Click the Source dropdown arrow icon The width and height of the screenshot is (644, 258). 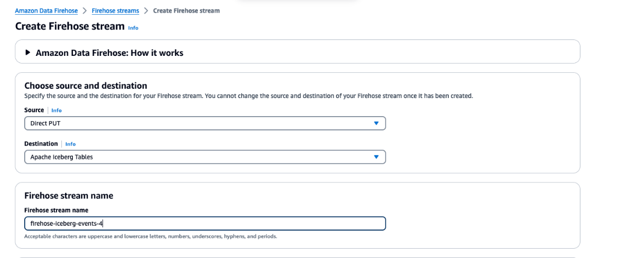pyautogui.click(x=376, y=123)
